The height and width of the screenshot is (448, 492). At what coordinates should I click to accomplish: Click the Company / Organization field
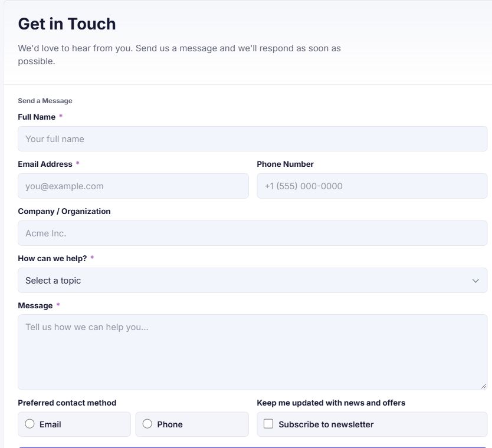[x=252, y=233]
